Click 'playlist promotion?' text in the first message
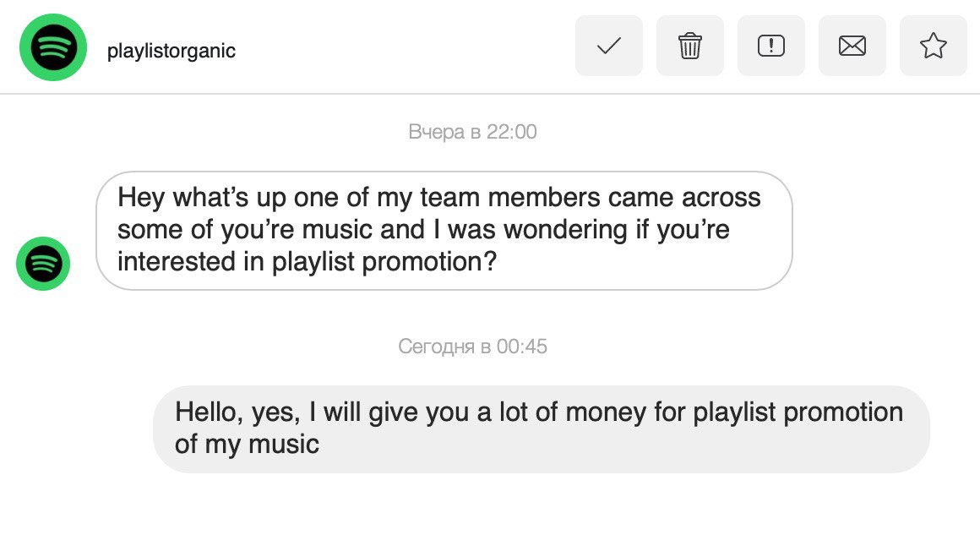 pos(384,262)
